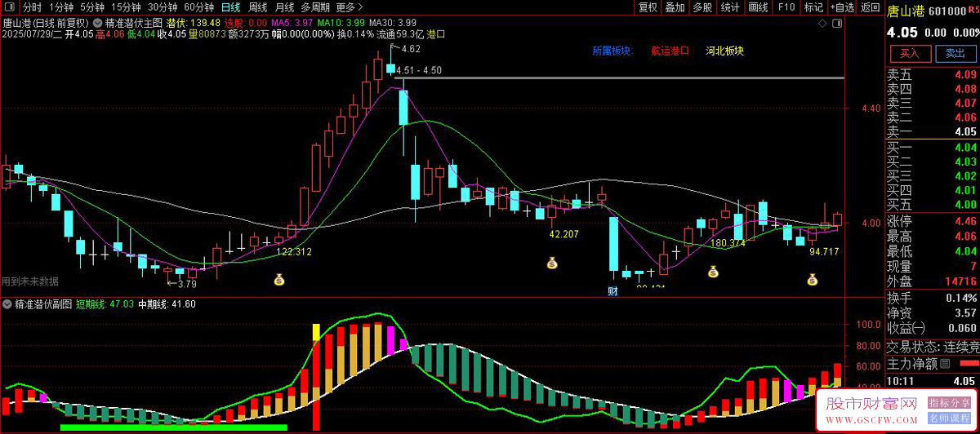Viewport: 980px width, 434px height.
Task: Open the 多周期 multi-period view
Action: [x=315, y=7]
